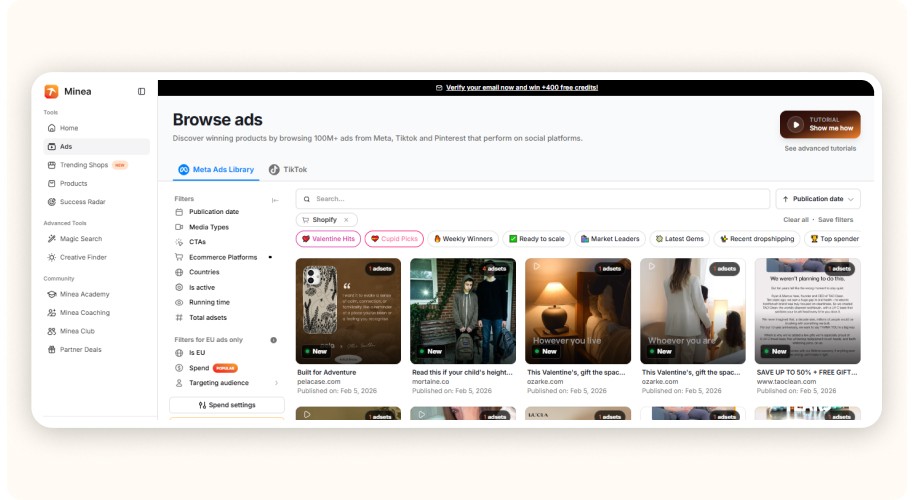Click the Success Radar icon
The height and width of the screenshot is (500, 914).
pyautogui.click(x=51, y=202)
